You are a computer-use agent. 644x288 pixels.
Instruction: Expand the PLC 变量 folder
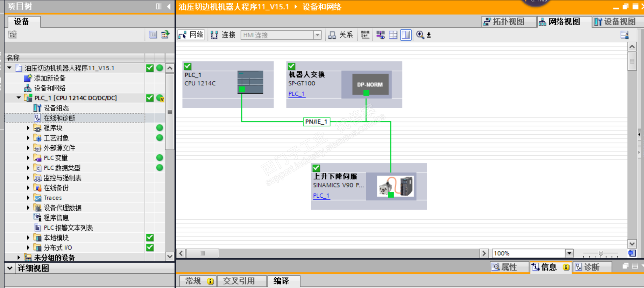point(28,158)
